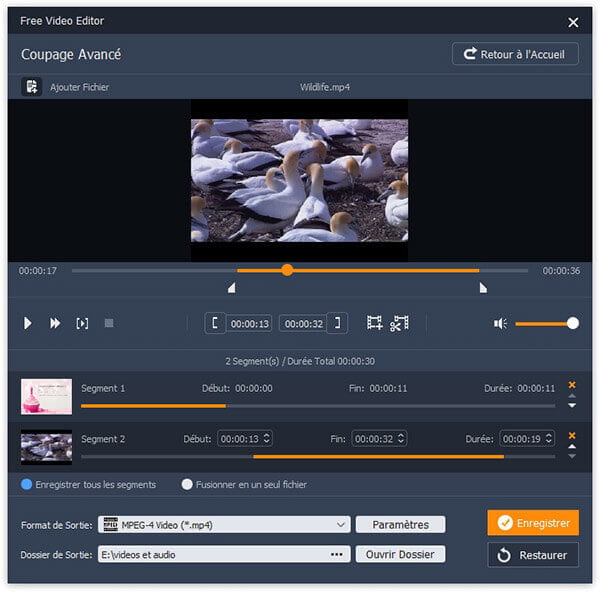The height and width of the screenshot is (592, 600).
Task: Click the orange Enregistrer button
Action: (533, 523)
